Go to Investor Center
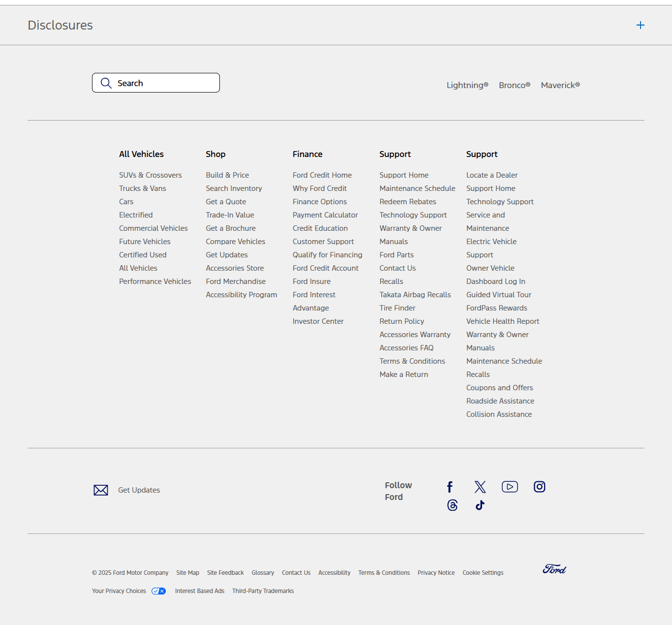The width and height of the screenshot is (672, 625). click(x=318, y=321)
